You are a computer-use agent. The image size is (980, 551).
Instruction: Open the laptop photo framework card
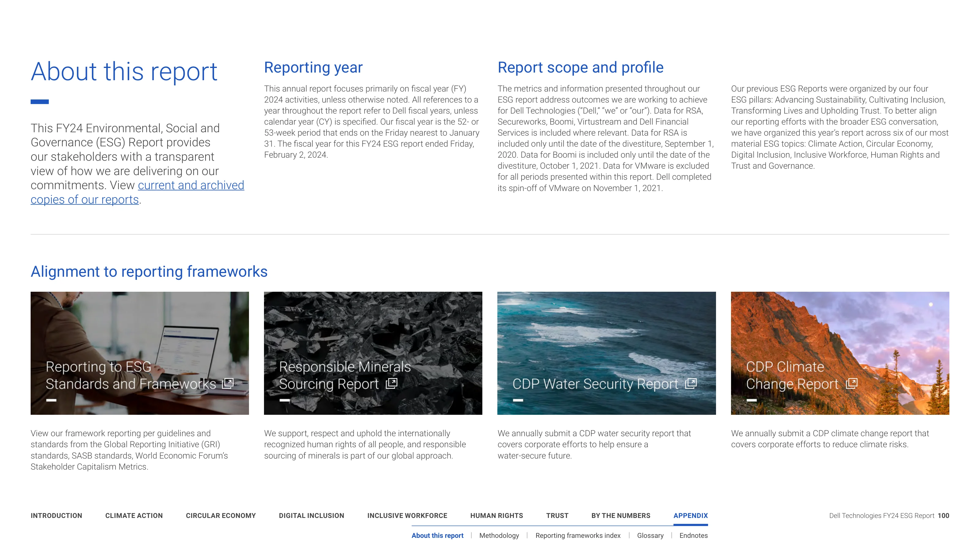140,353
